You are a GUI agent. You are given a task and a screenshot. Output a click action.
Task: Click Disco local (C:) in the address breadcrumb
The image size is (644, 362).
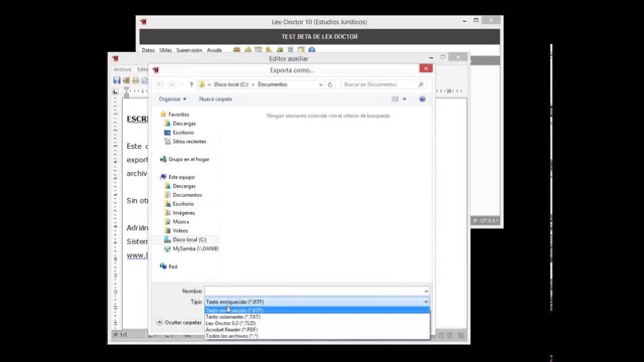pos(231,84)
